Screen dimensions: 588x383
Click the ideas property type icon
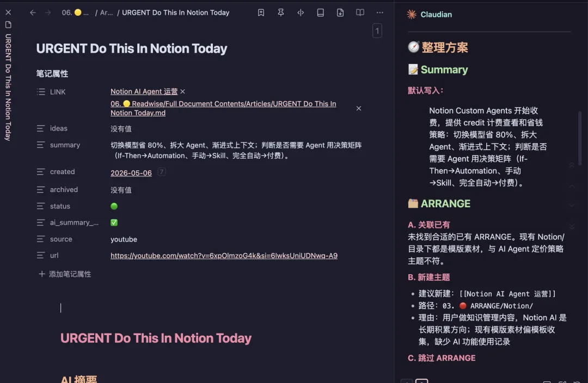(41, 128)
